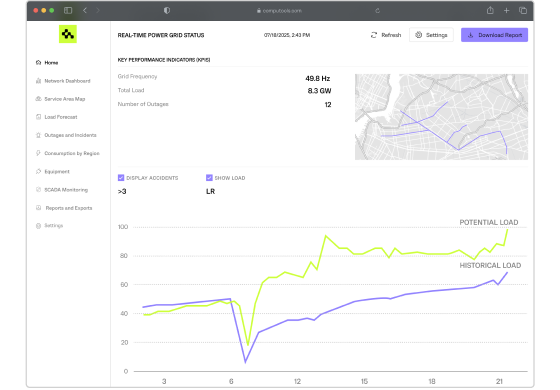Show tab overview icon
560x390 pixels.
click(x=523, y=11)
